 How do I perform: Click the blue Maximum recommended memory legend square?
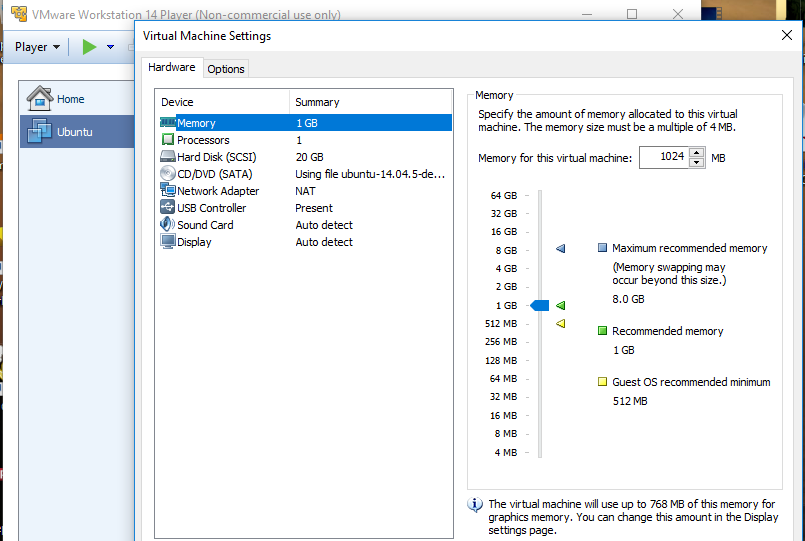(602, 248)
